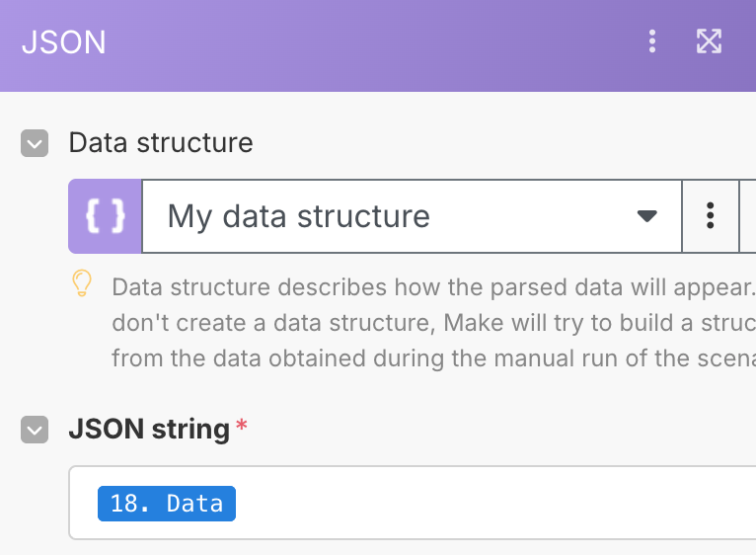Collapse the Data structure section
756x555 pixels.
[35, 143]
